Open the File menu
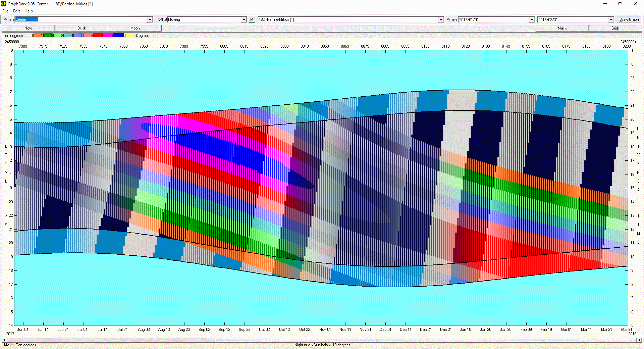The image size is (644, 349). [x=5, y=11]
